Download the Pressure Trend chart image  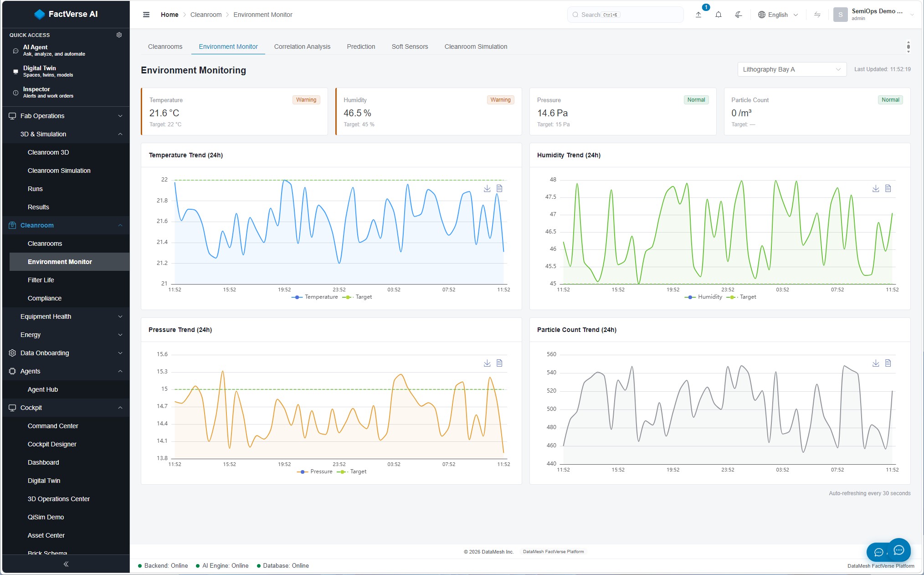[x=487, y=363]
